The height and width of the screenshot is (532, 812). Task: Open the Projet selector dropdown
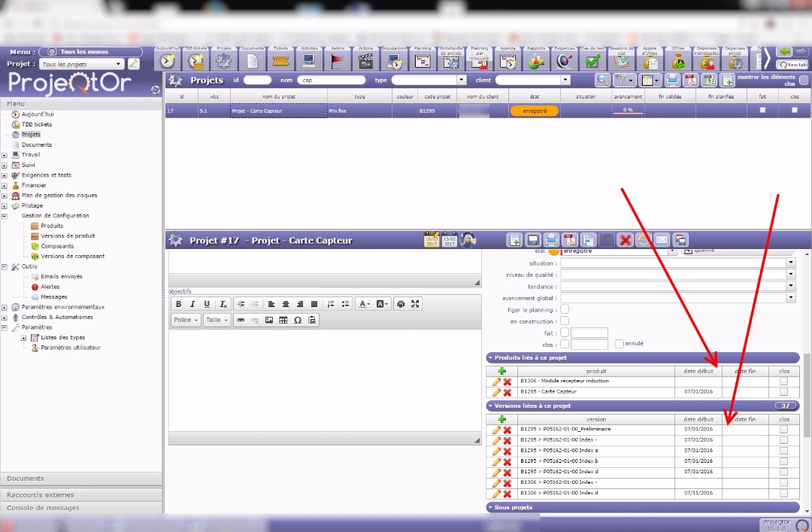point(119,64)
